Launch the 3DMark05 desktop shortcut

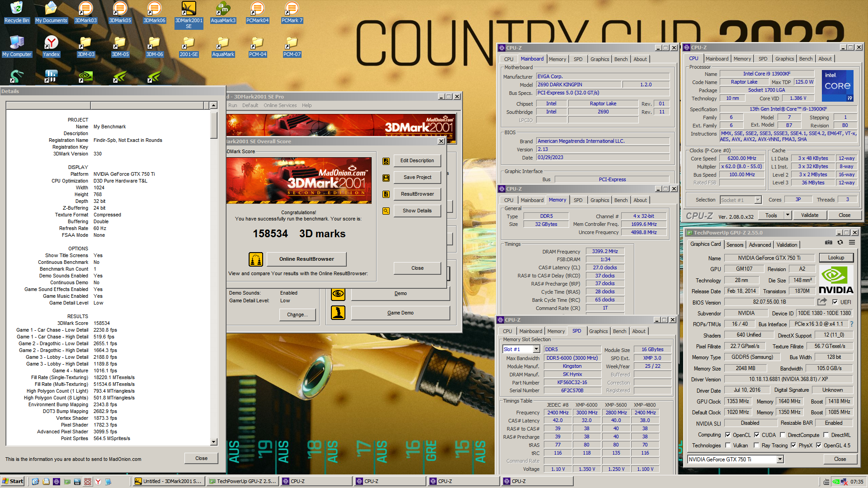(120, 12)
